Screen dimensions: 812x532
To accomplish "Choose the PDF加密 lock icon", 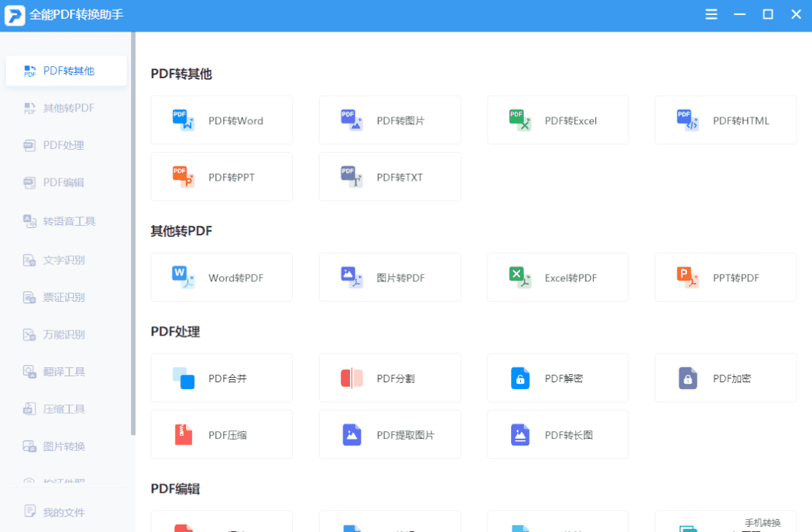I will click(688, 378).
